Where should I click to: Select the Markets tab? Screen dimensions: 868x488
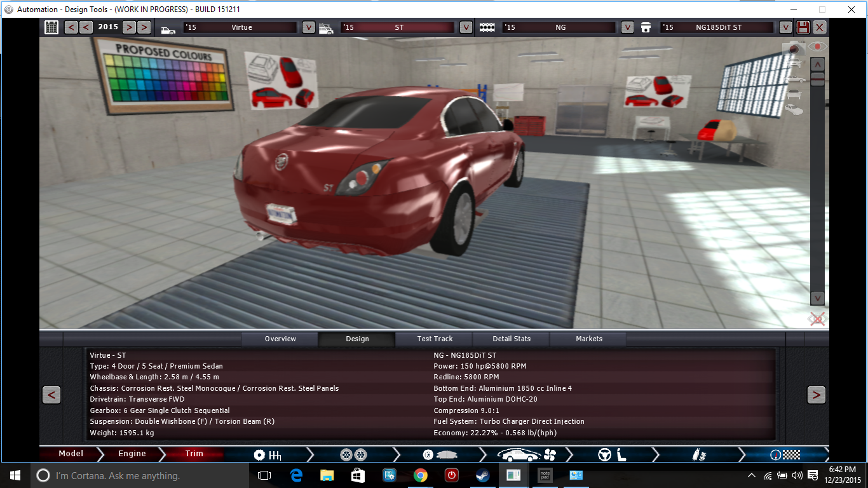pos(589,339)
